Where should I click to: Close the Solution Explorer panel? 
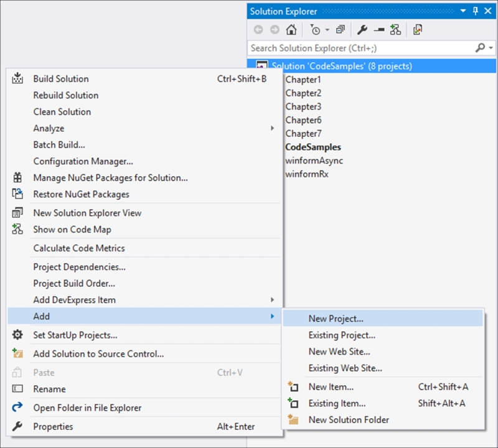pos(488,11)
